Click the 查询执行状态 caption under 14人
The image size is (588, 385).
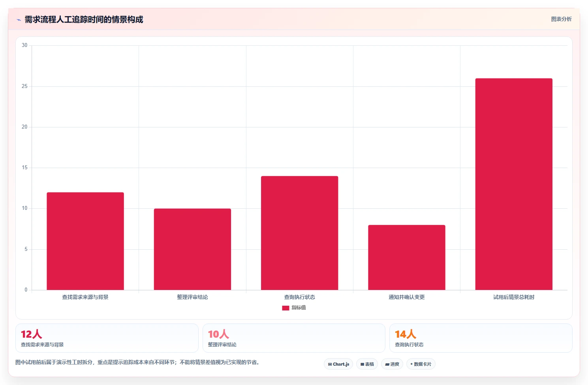(409, 344)
